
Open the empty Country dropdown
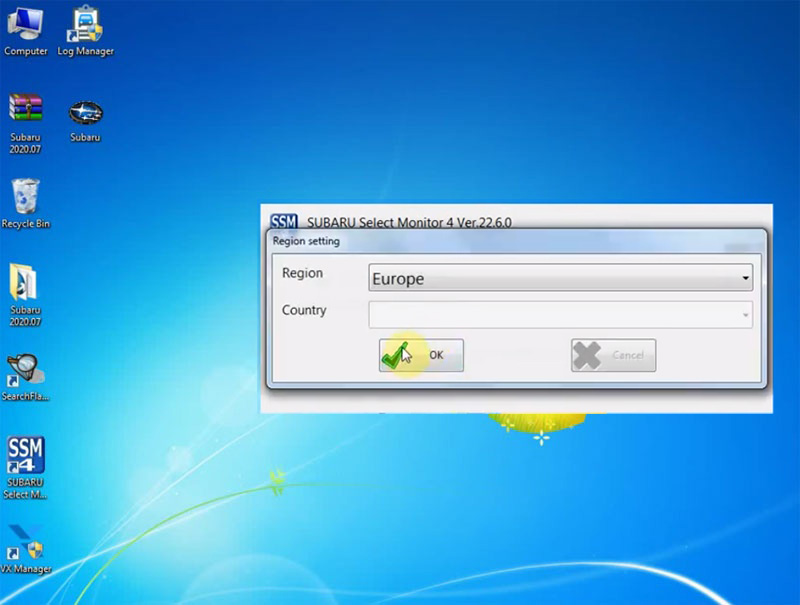pyautogui.click(x=560, y=314)
